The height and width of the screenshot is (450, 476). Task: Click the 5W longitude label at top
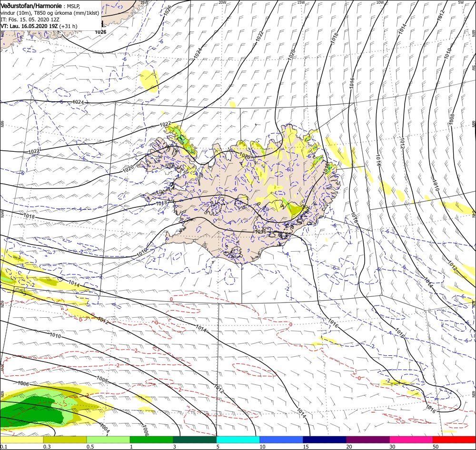[x=461, y=2]
